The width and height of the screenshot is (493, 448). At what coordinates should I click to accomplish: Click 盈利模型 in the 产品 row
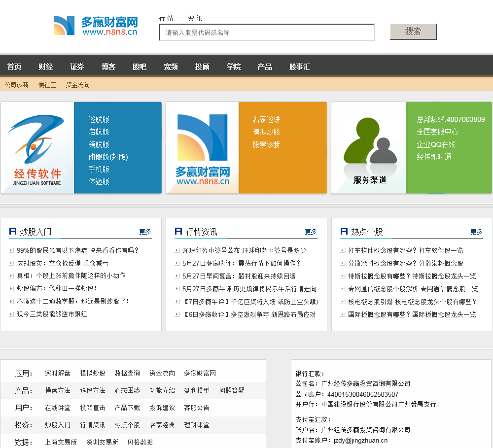tap(197, 390)
